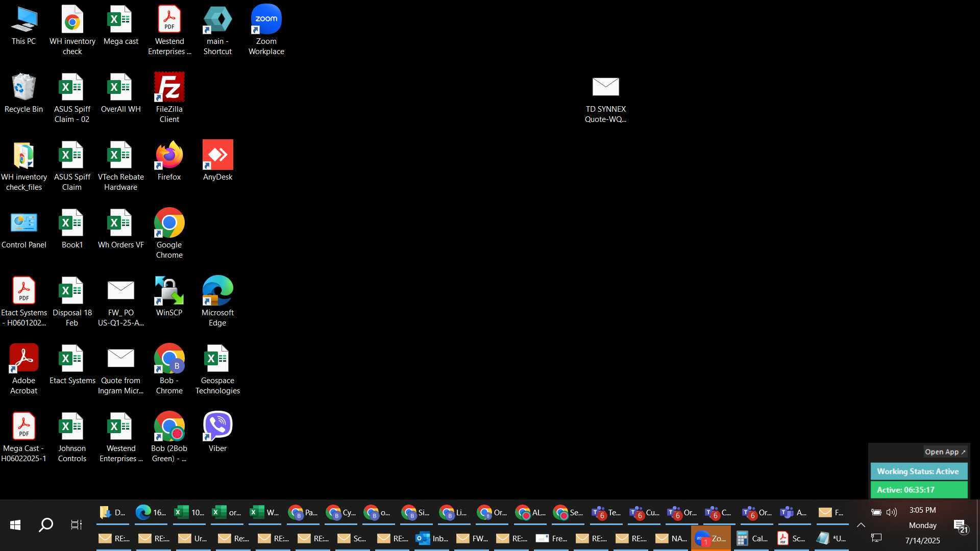Open Mega cast Excel file
Screen dimensions: 980x551
coord(120,26)
